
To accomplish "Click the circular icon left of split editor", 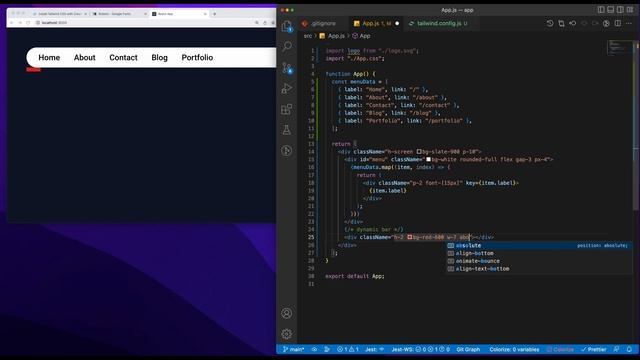I will [x=607, y=24].
